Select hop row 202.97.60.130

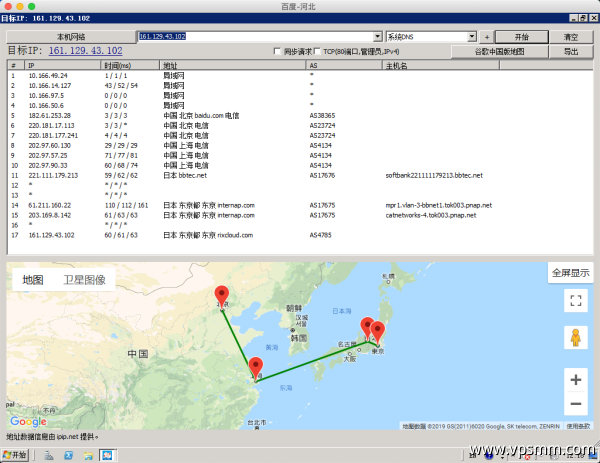pos(300,145)
